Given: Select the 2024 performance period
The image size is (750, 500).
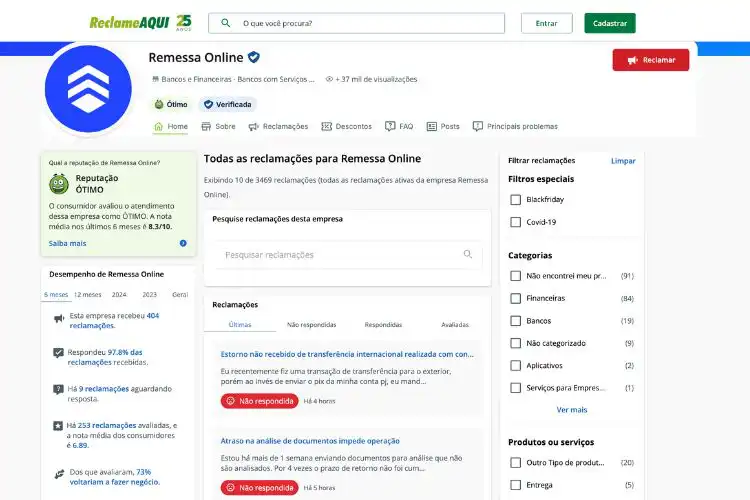Looking at the screenshot, I should pos(119,294).
